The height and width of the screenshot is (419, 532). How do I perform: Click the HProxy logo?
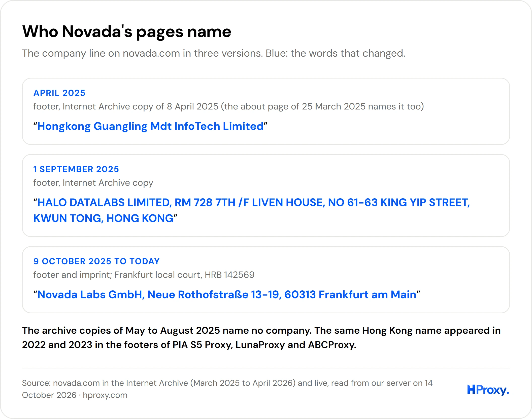pyautogui.click(x=488, y=390)
